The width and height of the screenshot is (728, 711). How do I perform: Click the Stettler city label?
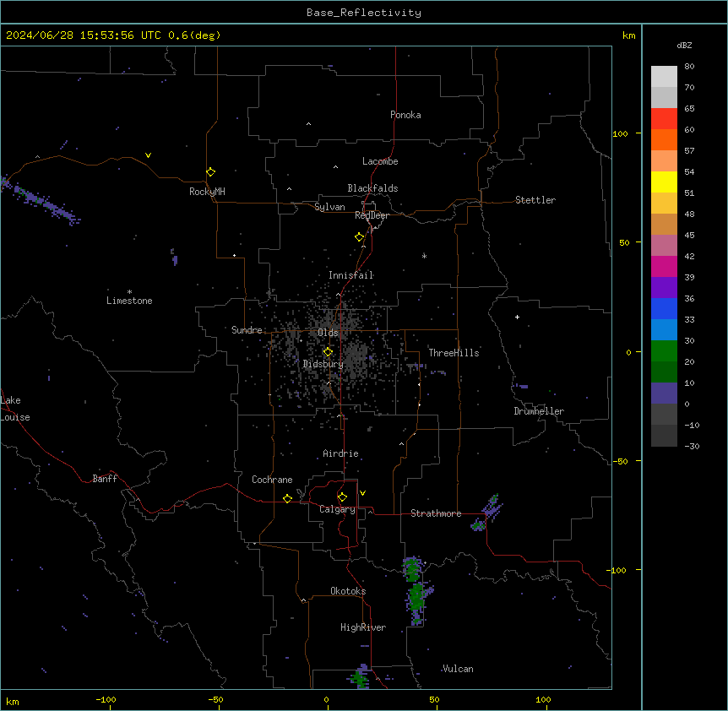coord(535,200)
